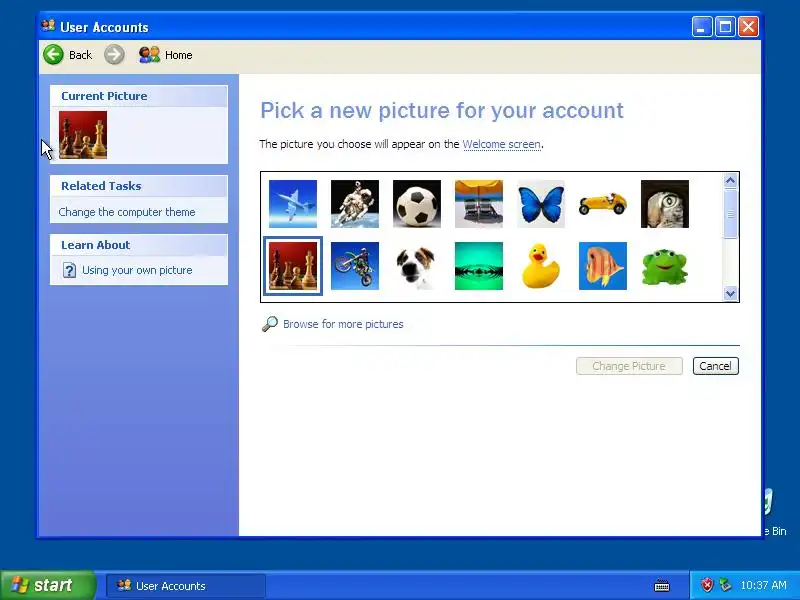
Task: Click the magnifier icon beside Browse
Action: (x=270, y=324)
